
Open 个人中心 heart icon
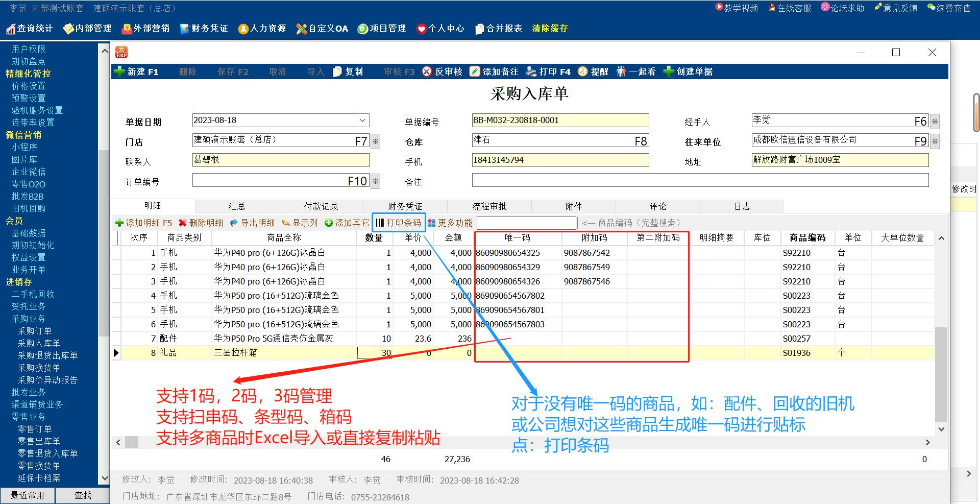(421, 29)
